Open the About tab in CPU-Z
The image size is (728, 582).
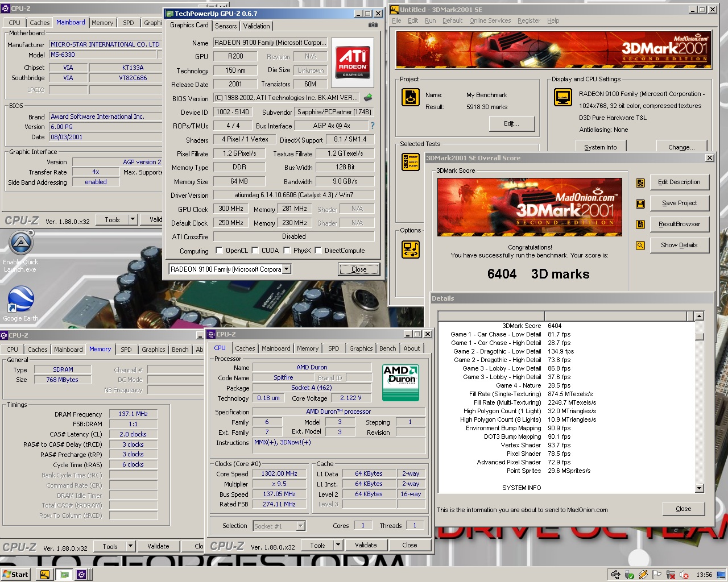click(x=412, y=348)
